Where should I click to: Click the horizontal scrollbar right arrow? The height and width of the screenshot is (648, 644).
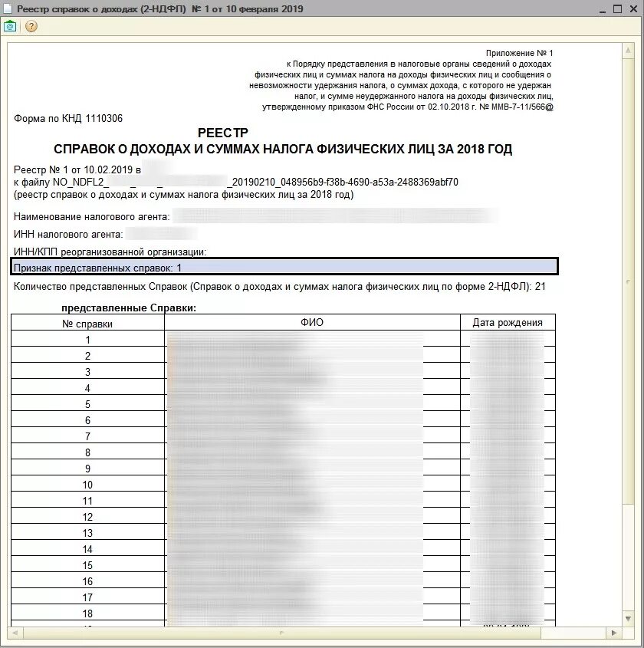point(614,633)
